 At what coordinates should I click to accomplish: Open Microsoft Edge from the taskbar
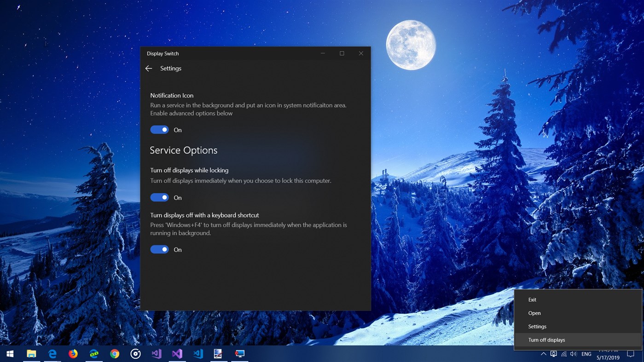click(x=52, y=354)
